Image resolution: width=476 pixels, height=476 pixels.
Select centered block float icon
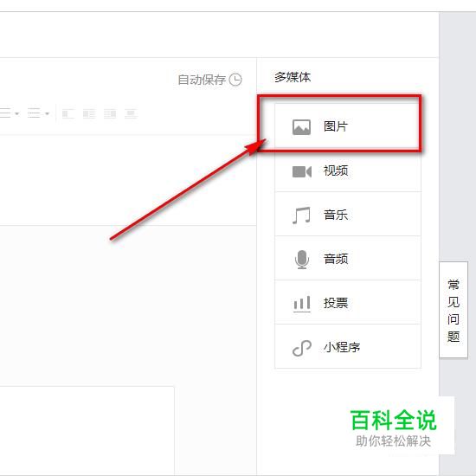tap(131, 113)
